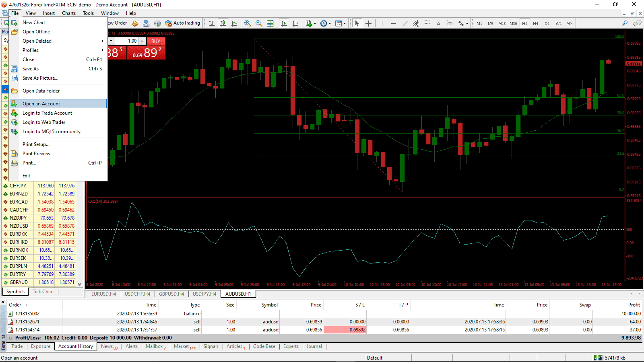Click the trade volume 1.00 field
Screen dimensions: 644x362
click(x=127, y=41)
